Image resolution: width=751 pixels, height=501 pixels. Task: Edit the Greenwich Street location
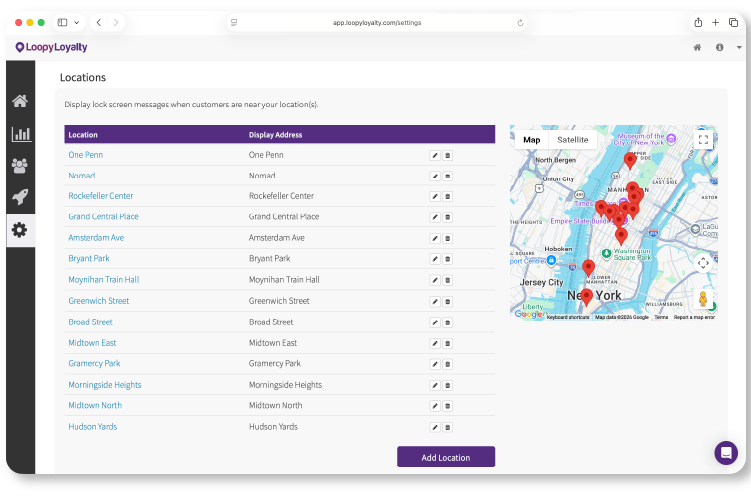[435, 301]
